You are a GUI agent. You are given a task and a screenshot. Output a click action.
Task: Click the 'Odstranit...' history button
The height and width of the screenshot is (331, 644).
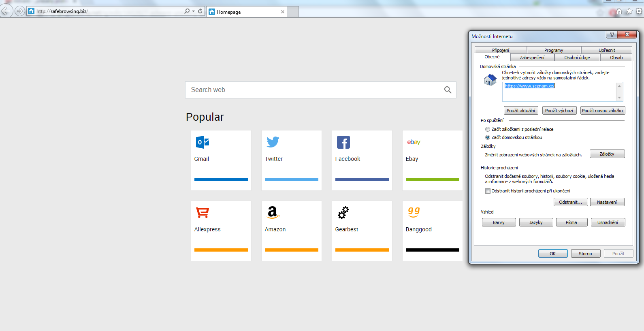571,202
